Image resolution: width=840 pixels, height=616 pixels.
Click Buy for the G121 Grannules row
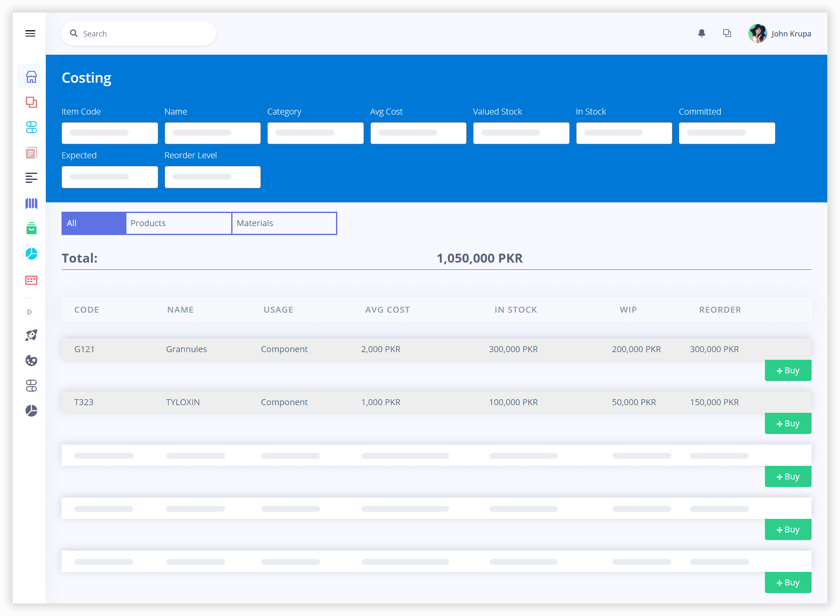click(x=788, y=370)
